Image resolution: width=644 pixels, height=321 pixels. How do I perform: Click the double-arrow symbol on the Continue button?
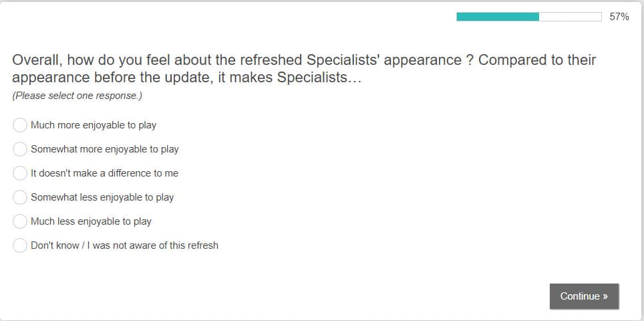[x=605, y=296]
